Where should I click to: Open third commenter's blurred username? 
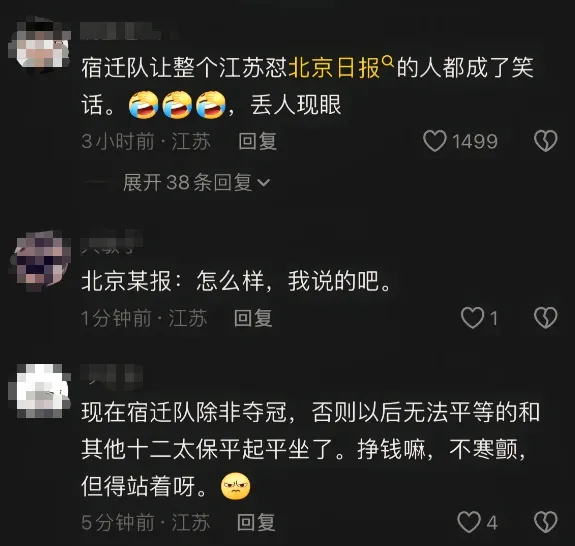pyautogui.click(x=111, y=376)
